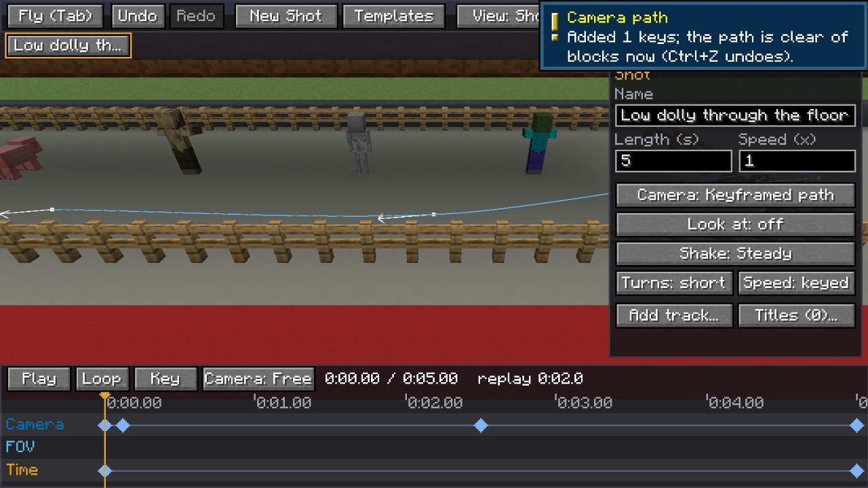The width and height of the screenshot is (868, 488).
Task: Toggle Look at: off setting
Action: point(735,224)
